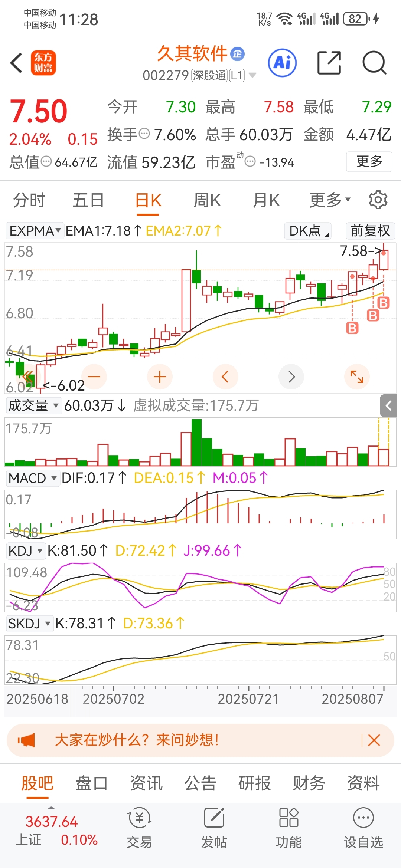Open the 研报 tab
Image resolution: width=401 pixels, height=868 pixels.
(255, 783)
